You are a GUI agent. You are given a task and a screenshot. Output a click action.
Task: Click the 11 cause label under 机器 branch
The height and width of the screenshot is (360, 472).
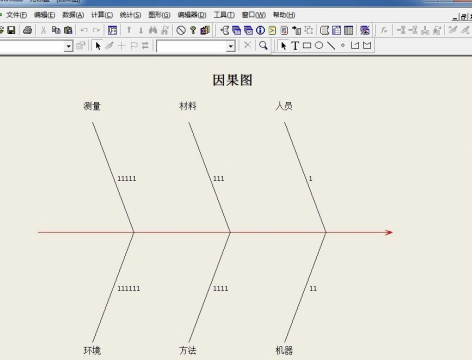tap(313, 289)
